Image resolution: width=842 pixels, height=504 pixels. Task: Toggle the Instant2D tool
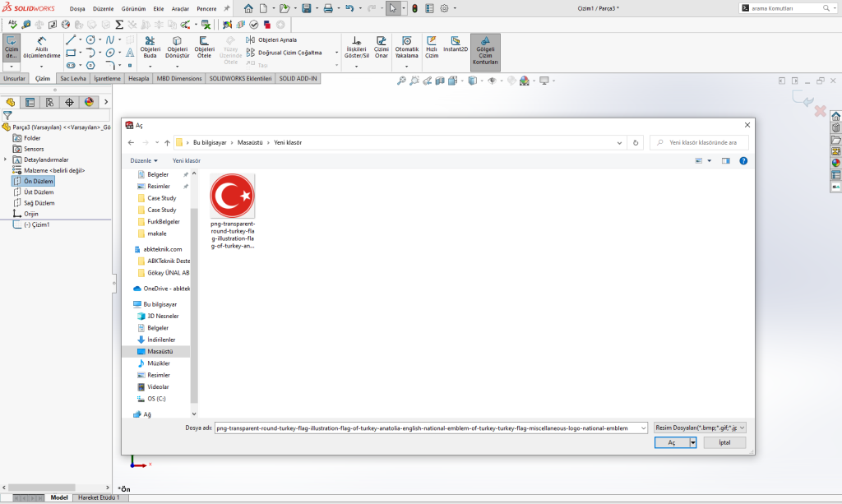point(456,44)
